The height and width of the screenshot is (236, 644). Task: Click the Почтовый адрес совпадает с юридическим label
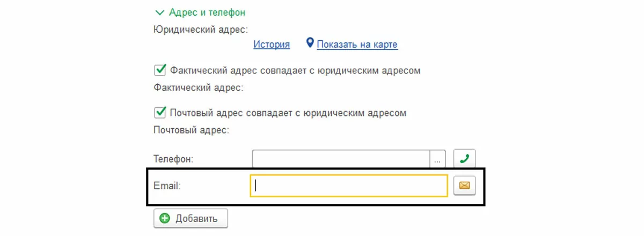click(288, 113)
